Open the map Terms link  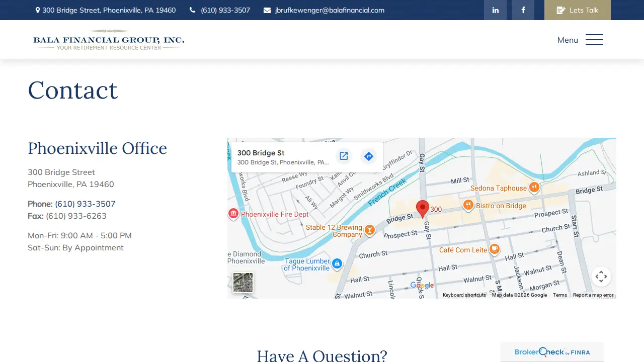[x=560, y=295]
